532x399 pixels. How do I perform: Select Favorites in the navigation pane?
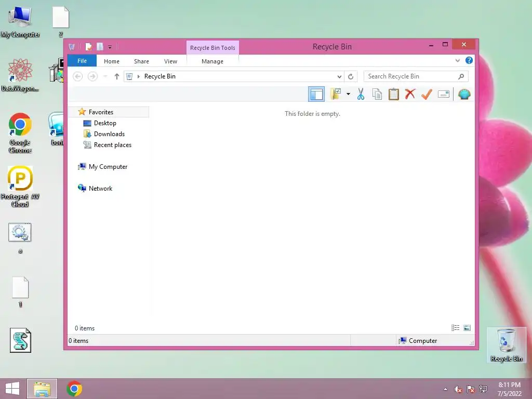tap(109, 112)
